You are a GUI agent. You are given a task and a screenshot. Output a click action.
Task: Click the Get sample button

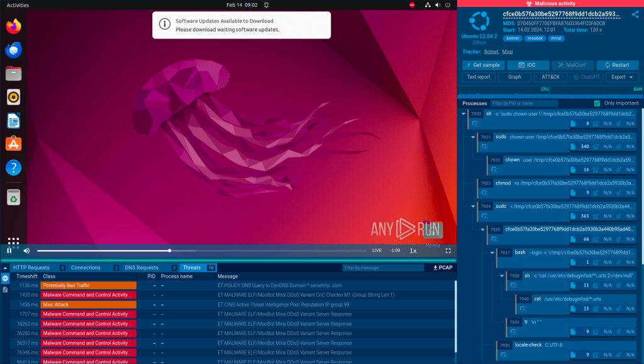point(482,65)
